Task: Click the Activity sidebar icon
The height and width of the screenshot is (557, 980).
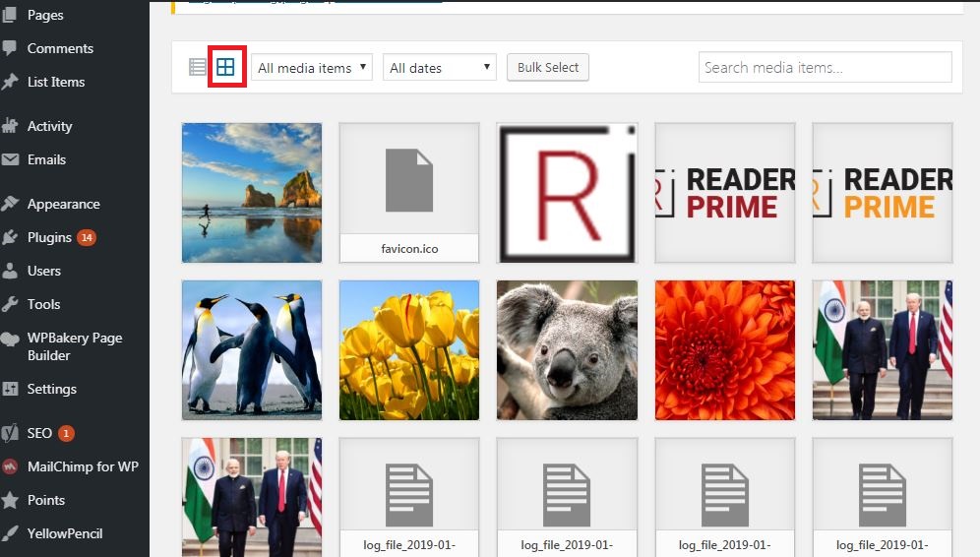Action: pos(10,126)
